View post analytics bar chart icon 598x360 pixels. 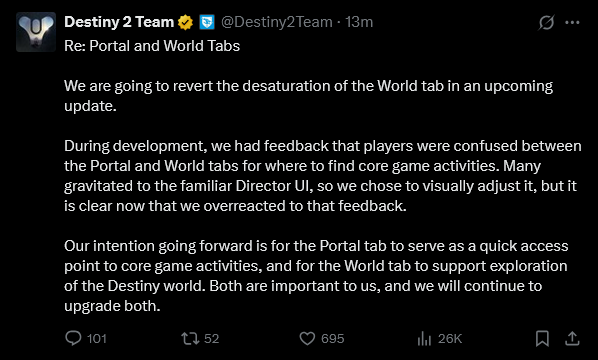(x=424, y=338)
